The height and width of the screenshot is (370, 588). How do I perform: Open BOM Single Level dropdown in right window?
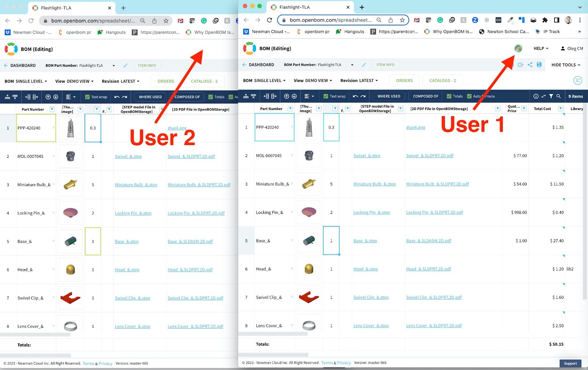264,80
